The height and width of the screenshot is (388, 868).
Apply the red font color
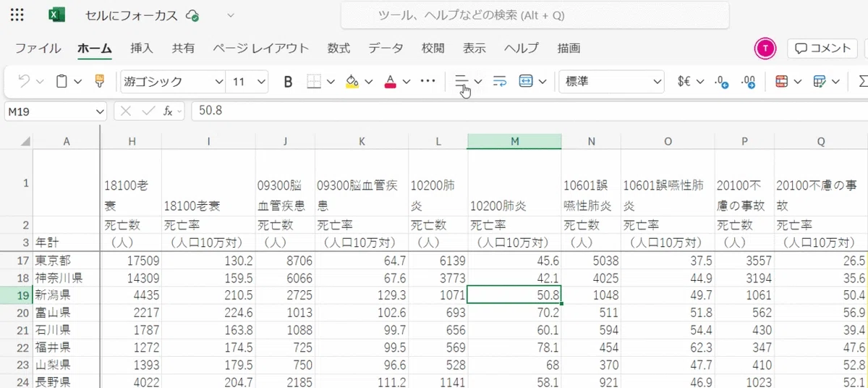[391, 82]
